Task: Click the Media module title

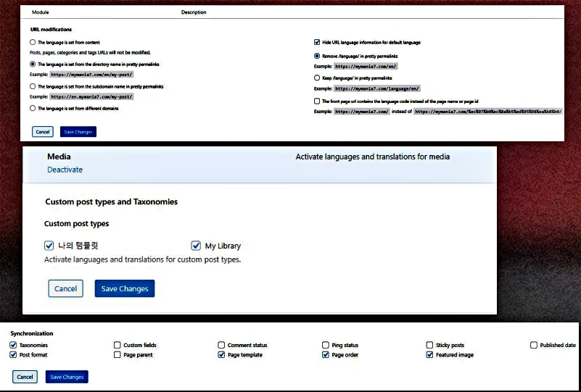Action: click(59, 157)
